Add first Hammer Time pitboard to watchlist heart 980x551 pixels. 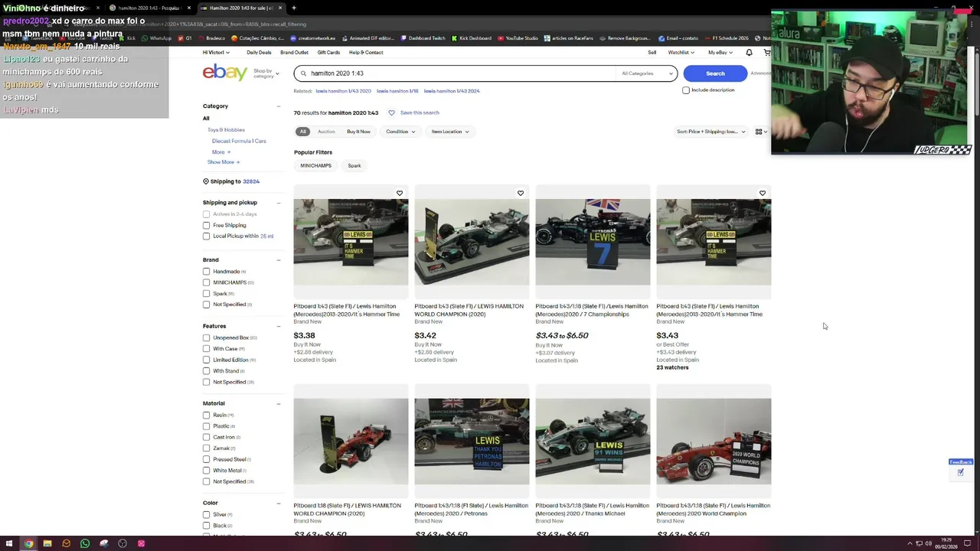(x=400, y=193)
